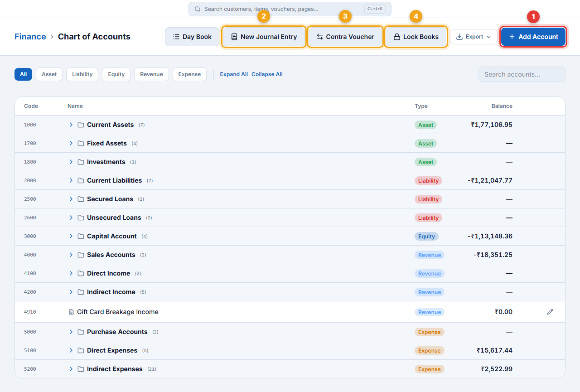This screenshot has height=392, width=580.
Task: Expand the Direct Expenses group
Action: pyautogui.click(x=71, y=350)
